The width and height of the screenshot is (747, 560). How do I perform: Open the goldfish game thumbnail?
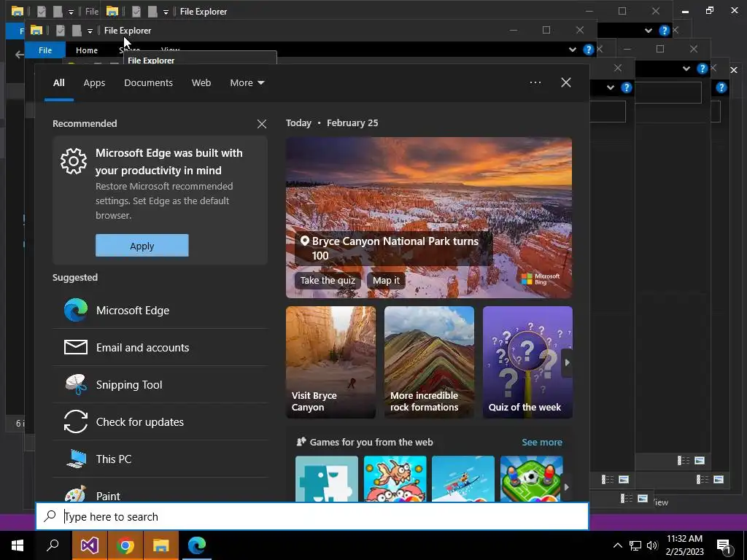click(395, 478)
